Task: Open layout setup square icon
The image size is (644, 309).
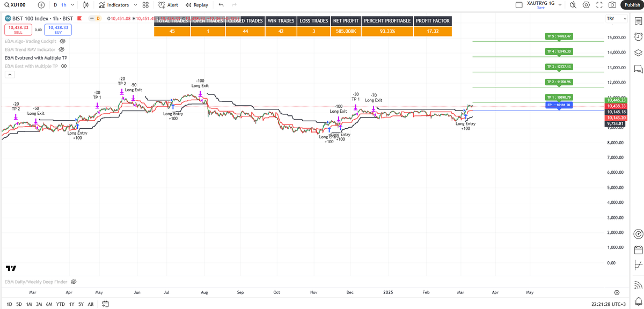Action: pos(518,5)
